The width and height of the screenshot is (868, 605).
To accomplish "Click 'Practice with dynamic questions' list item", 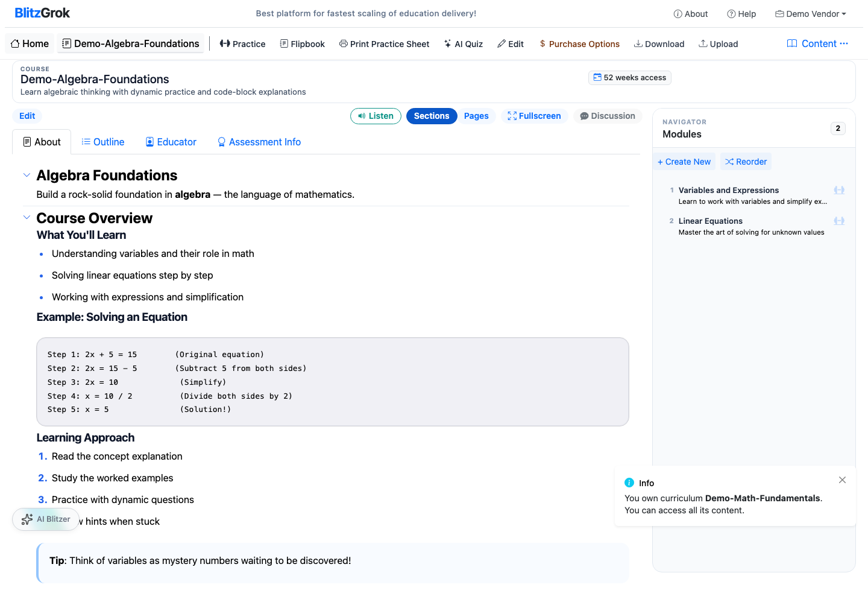I will point(123,500).
